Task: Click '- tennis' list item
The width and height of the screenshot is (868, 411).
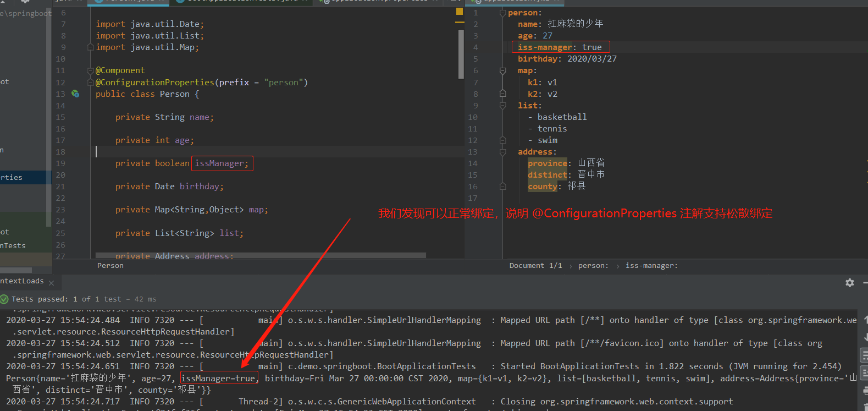Action: (548, 129)
